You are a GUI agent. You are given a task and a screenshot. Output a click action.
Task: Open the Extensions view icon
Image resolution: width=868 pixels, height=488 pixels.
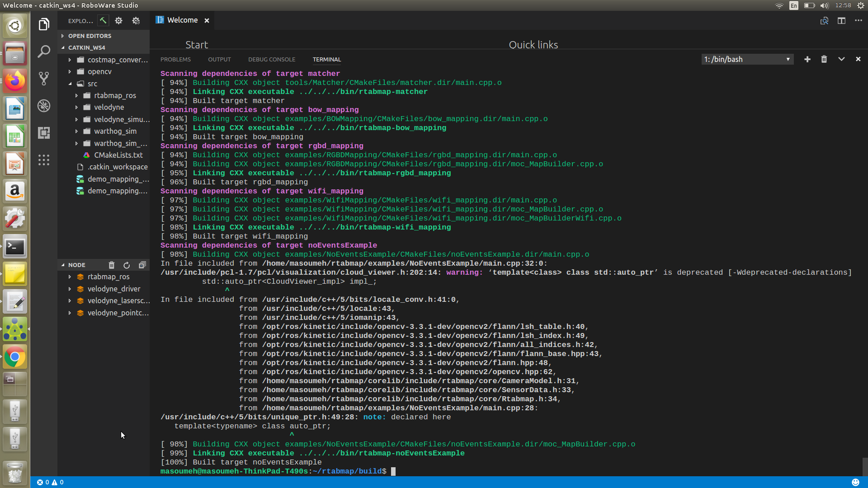44,133
